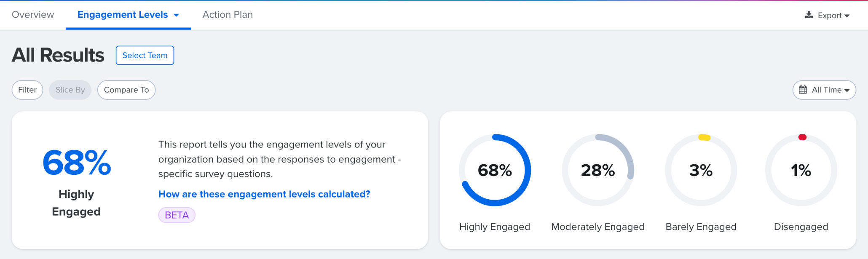Viewport: 868px width, 259px height.
Task: Click the calendar icon in the date selector
Action: coord(804,90)
